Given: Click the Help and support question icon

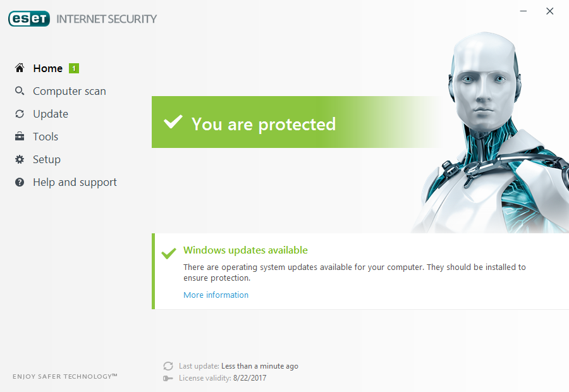Looking at the screenshot, I should click(20, 182).
